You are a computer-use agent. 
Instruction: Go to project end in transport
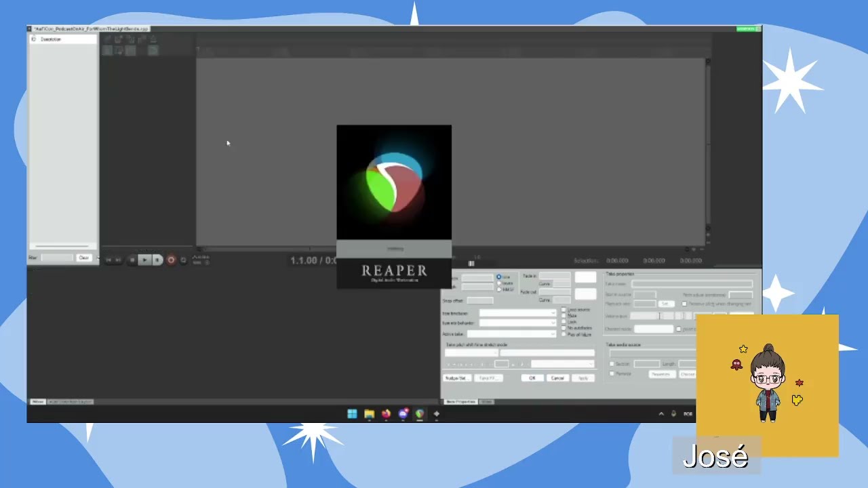[x=119, y=260]
